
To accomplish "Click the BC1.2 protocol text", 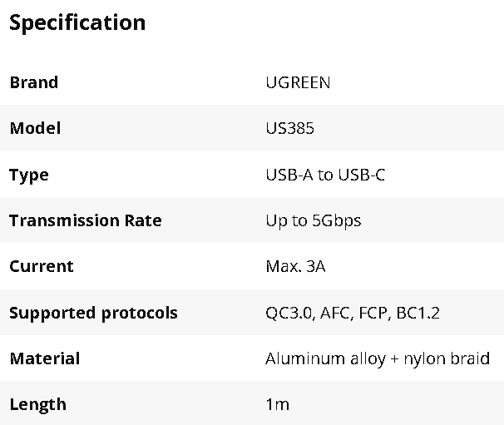I will (x=420, y=313).
